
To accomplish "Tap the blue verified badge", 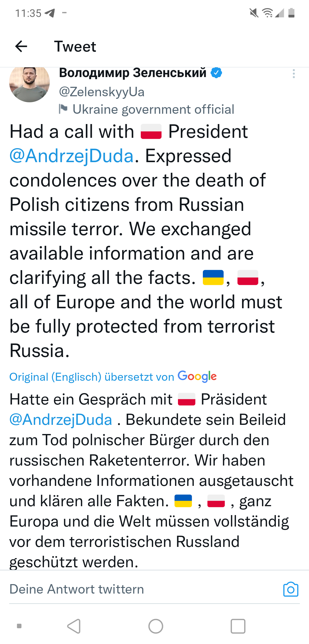I will click(x=216, y=73).
